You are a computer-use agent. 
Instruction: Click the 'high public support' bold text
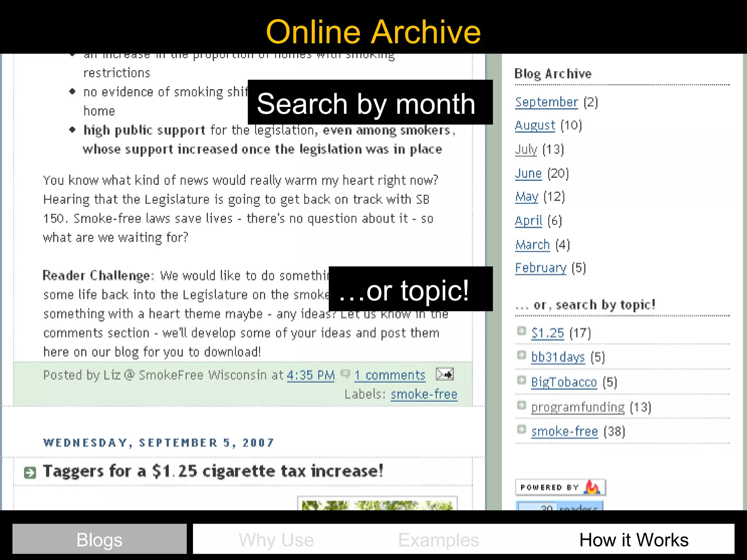click(x=144, y=130)
